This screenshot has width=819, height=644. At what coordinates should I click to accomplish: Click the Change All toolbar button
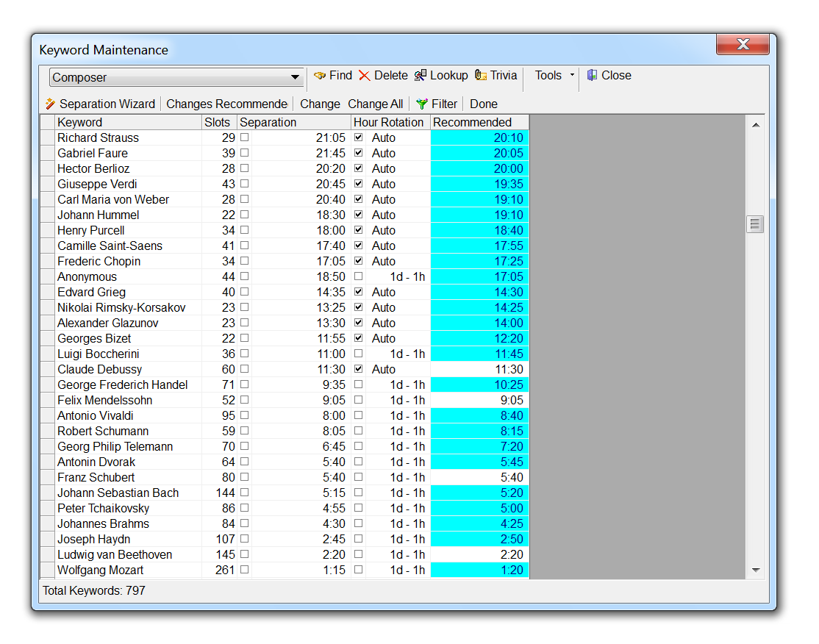(375, 104)
